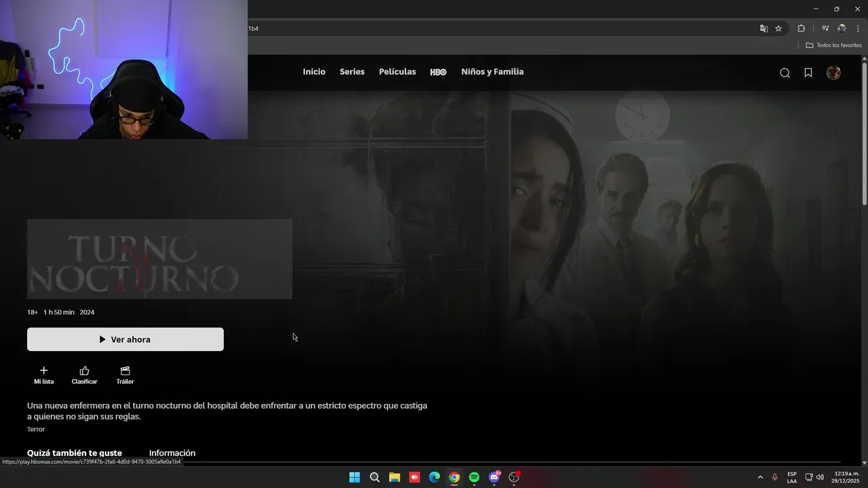Switch to the Información tab
The width and height of the screenshot is (868, 488).
coord(172,453)
